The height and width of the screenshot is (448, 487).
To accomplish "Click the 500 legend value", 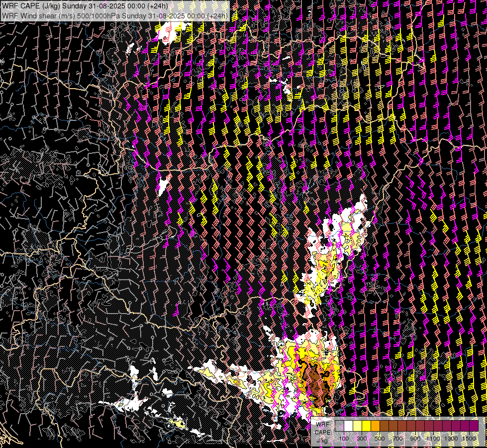I will click(x=380, y=439).
